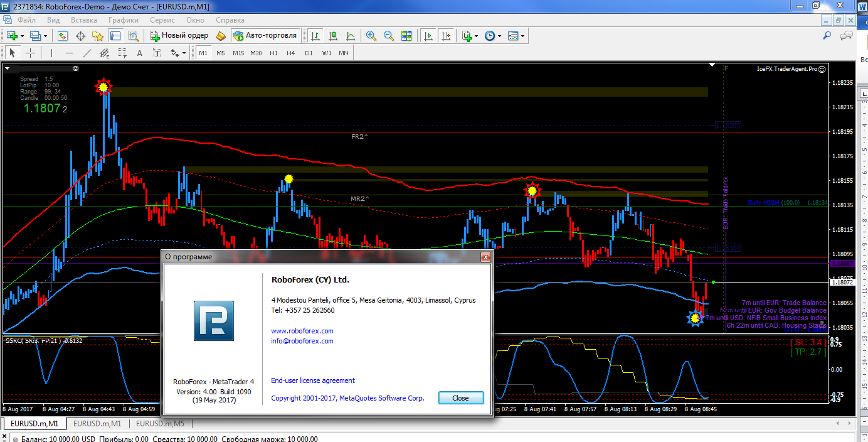The image size is (868, 442).
Task: Draw a trendline with the line tool
Action: point(87,53)
